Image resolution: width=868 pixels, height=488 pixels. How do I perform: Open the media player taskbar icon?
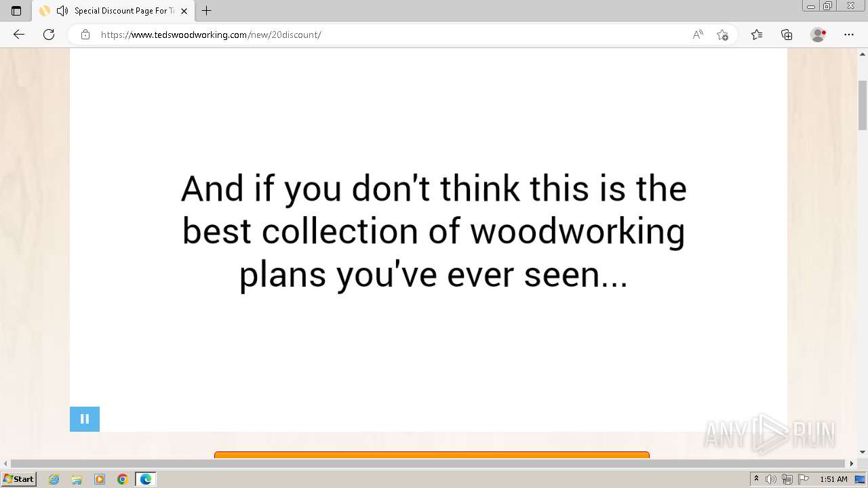[100, 479]
